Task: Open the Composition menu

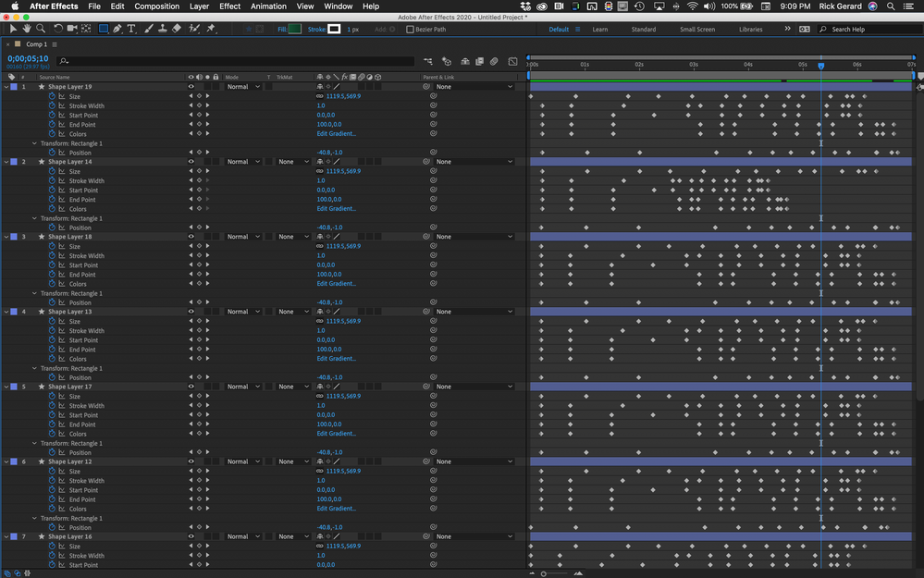Action: point(156,6)
